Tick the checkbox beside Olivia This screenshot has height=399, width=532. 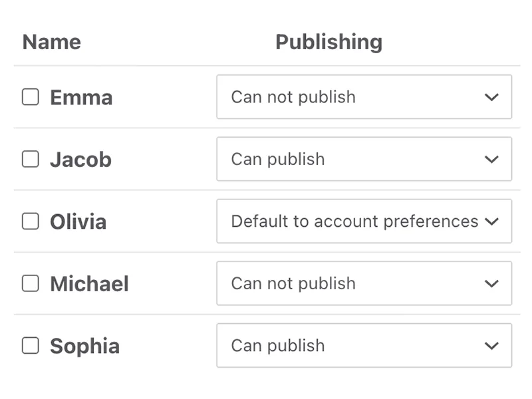tap(31, 221)
